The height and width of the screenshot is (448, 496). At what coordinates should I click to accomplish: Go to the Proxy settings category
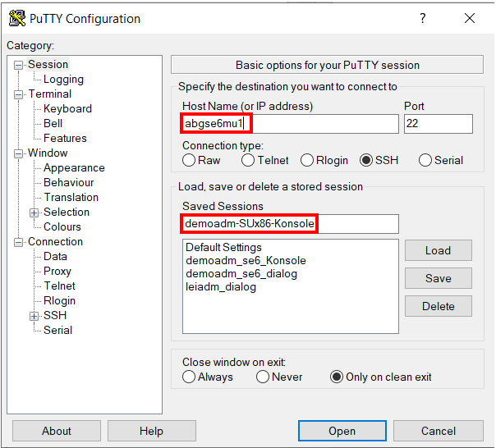pyautogui.click(x=57, y=272)
